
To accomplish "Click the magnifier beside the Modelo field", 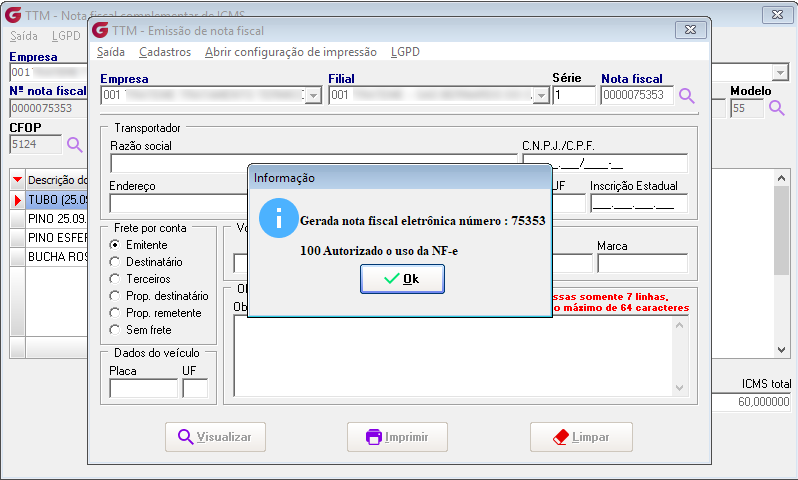I will 776,107.
